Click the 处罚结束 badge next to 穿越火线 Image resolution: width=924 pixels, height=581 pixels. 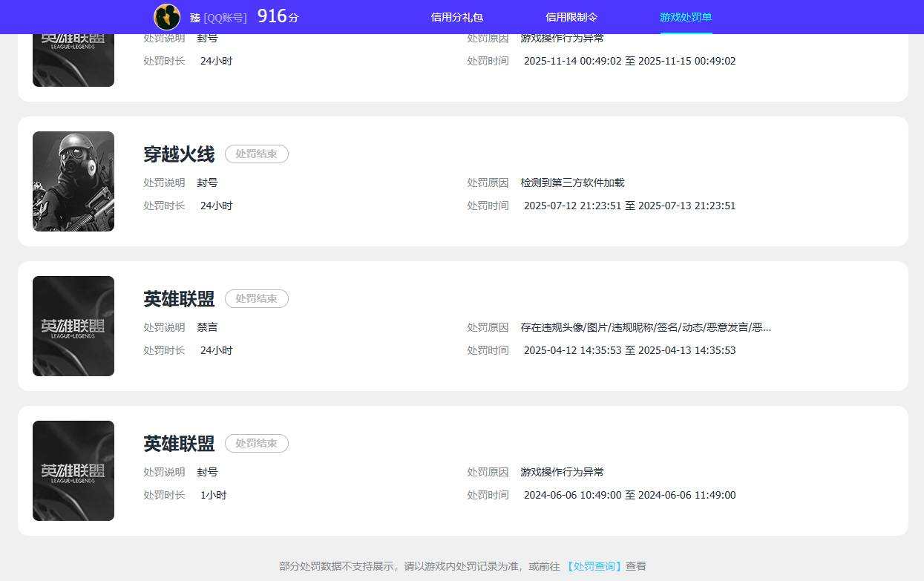pos(257,154)
